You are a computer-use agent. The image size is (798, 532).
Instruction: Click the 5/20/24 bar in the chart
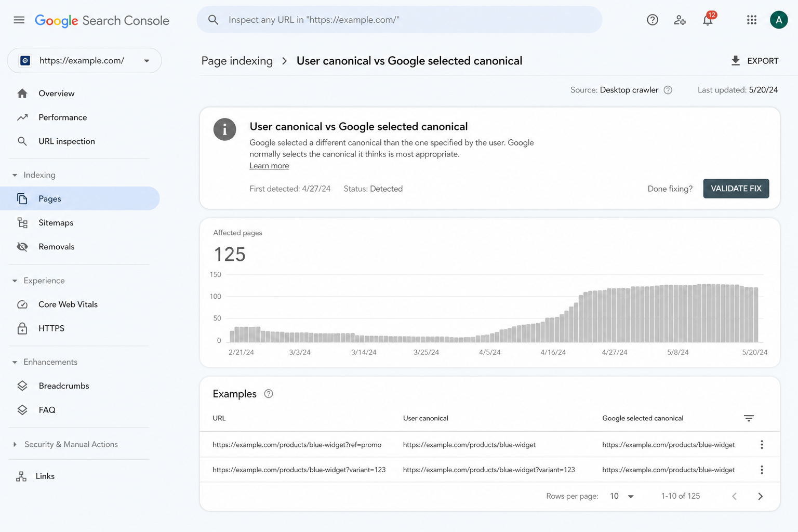click(756, 315)
